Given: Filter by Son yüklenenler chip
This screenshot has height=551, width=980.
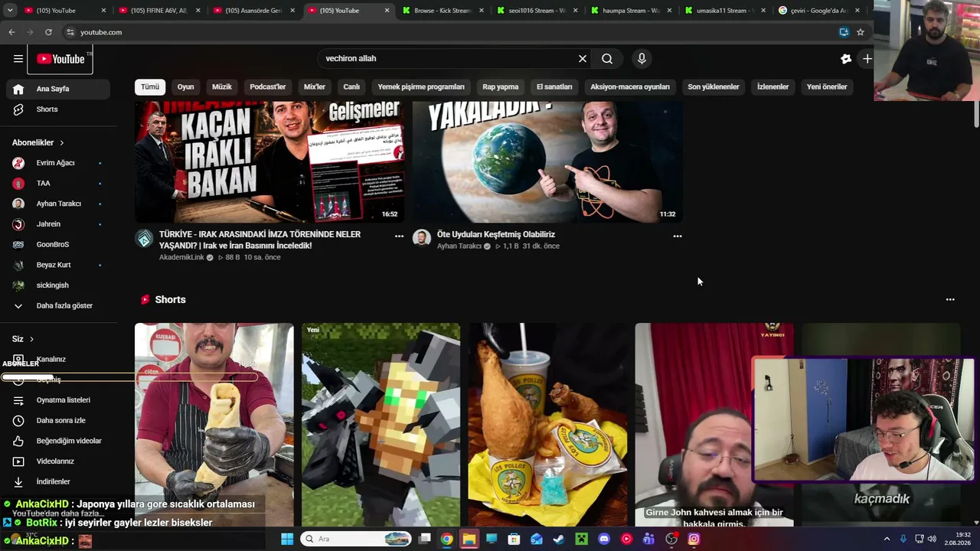Looking at the screenshot, I should (x=714, y=87).
